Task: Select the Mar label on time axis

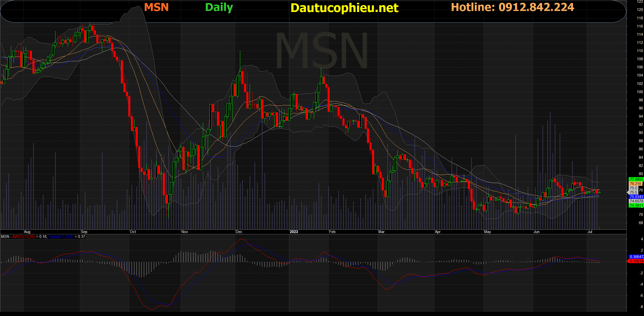Action: click(381, 232)
